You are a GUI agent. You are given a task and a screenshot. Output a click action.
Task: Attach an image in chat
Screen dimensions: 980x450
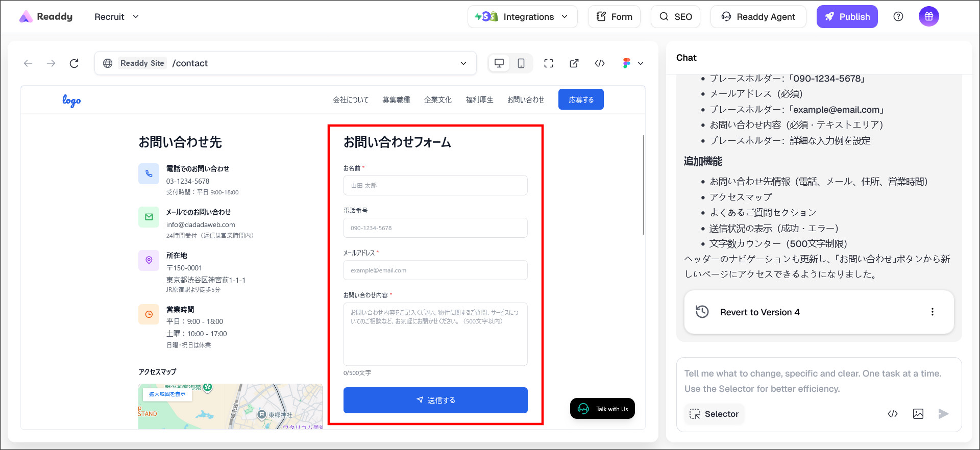918,414
